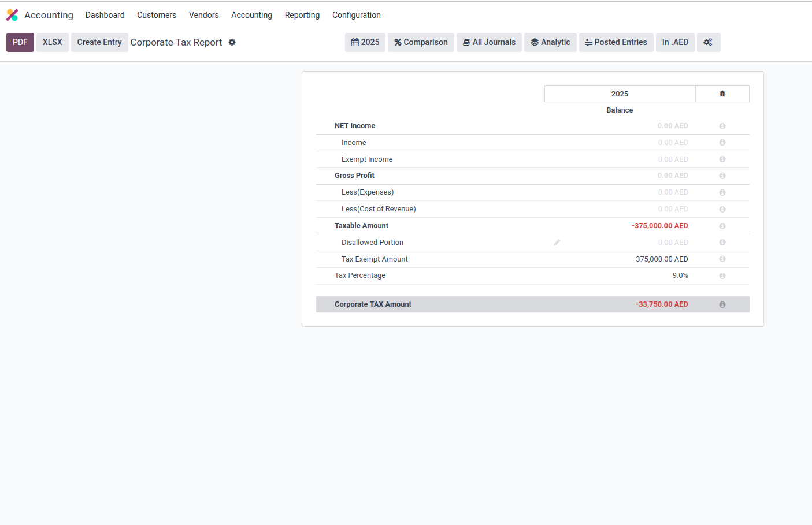Expand the All Journals filter
812x525 pixels.
tap(489, 42)
